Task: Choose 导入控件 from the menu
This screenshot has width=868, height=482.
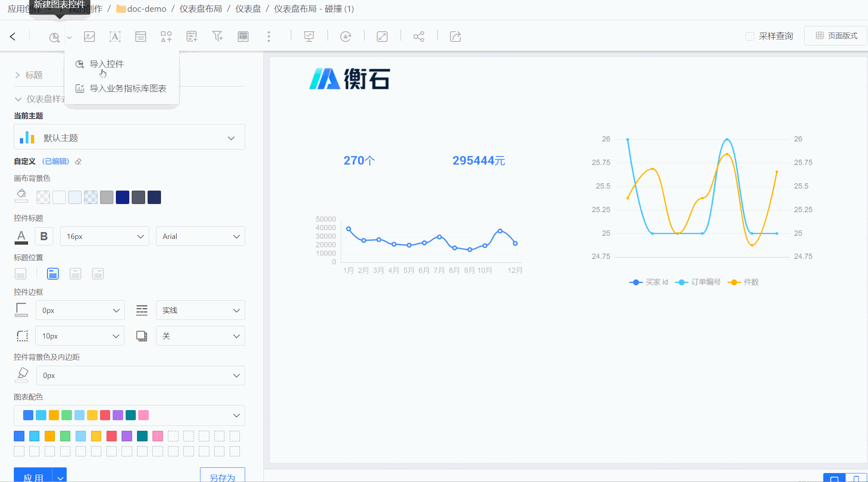Action: point(107,64)
